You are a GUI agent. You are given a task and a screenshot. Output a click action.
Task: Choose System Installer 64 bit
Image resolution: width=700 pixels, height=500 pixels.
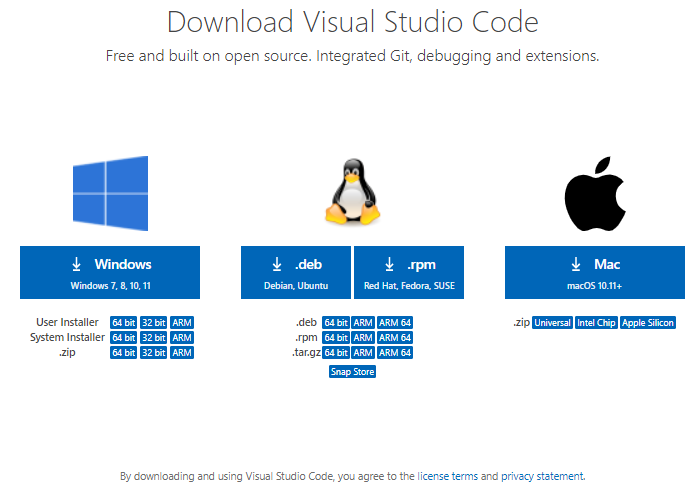point(124,338)
